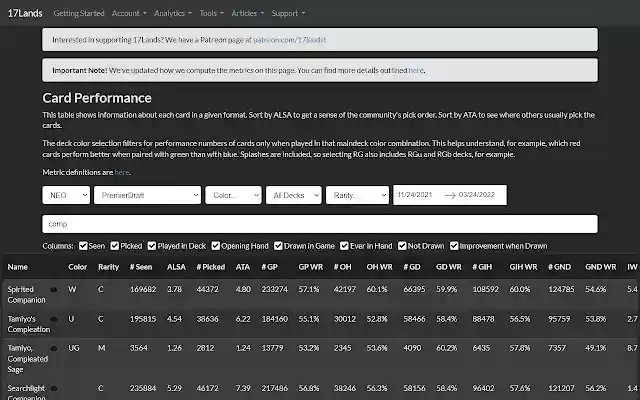Click the Tamiyo's Compleation card name
This screenshot has height=400, width=640.
click(29, 324)
